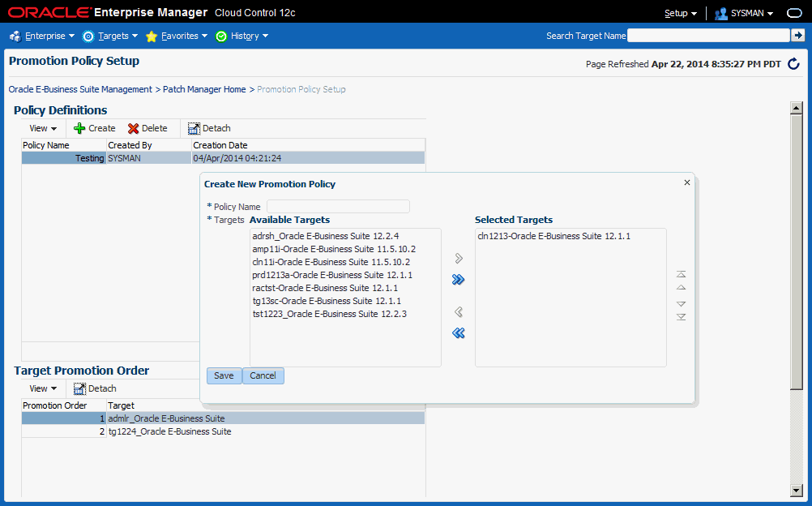Go to Patch Manager Home breadcrumb

[204, 89]
